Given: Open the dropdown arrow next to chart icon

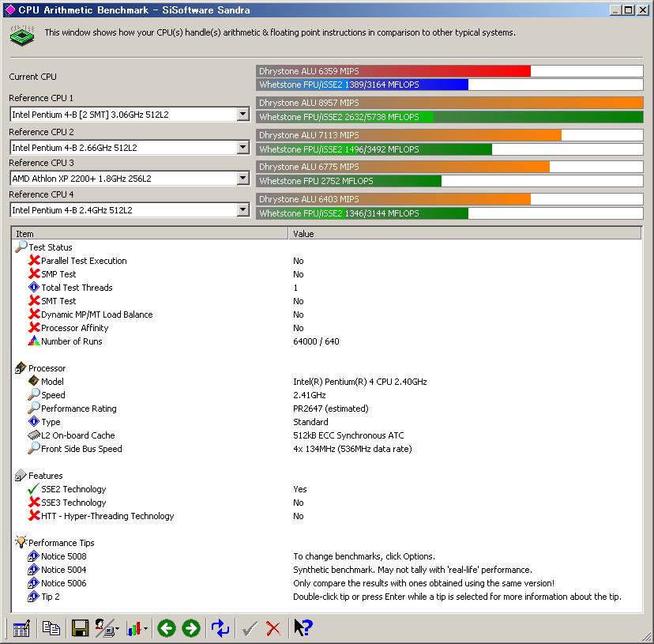Looking at the screenshot, I should point(145,628).
